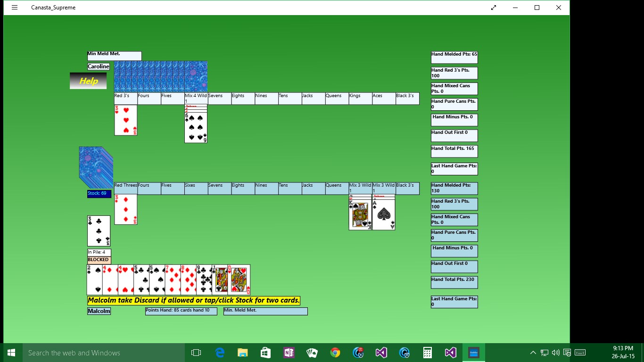Image resolution: width=644 pixels, height=362 pixels.
Task: Select the 7 of diamonds in hand
Action: click(172, 280)
